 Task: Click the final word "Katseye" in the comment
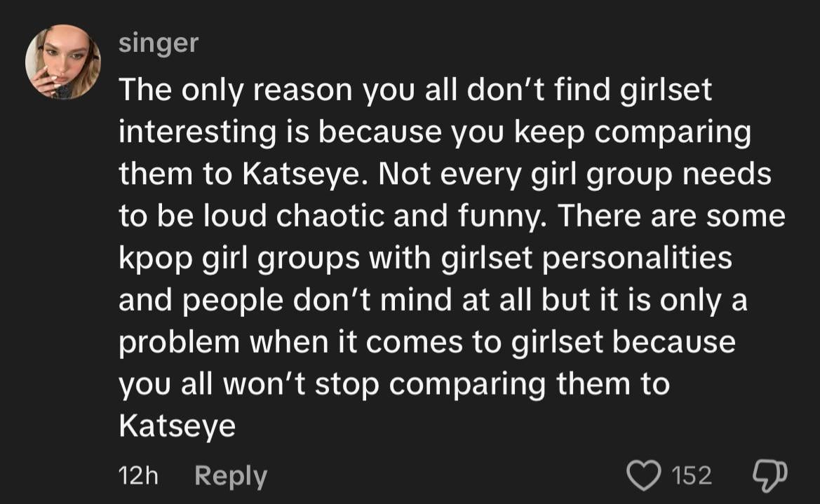(177, 426)
